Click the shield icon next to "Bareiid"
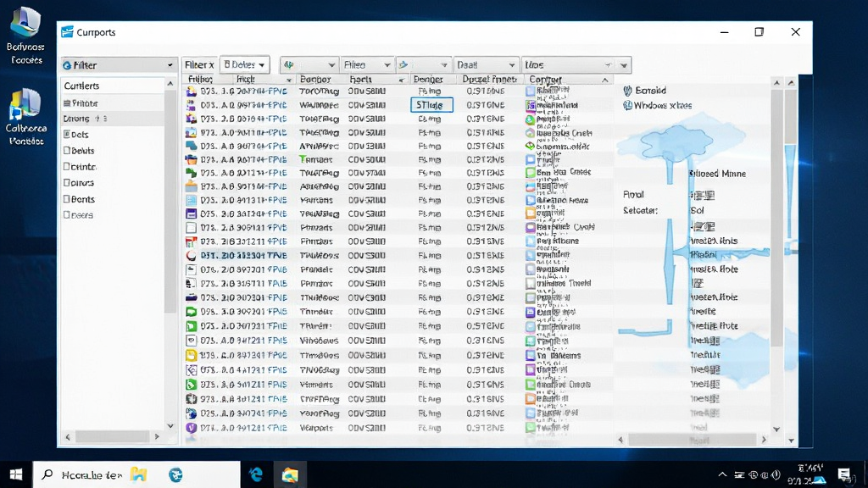This screenshot has width=868, height=488. (627, 91)
